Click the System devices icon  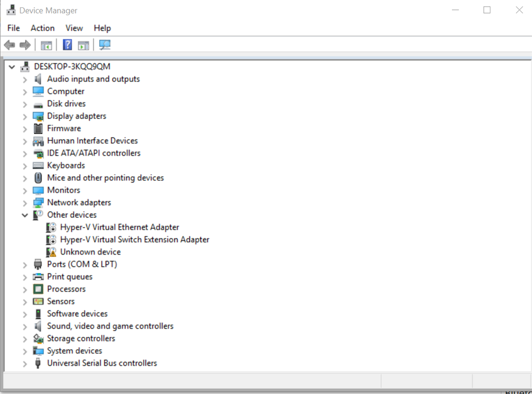click(38, 351)
